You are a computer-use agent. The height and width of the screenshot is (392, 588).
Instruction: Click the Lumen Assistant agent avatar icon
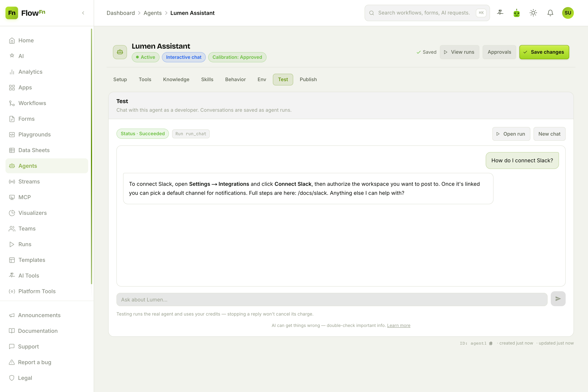pos(120,52)
